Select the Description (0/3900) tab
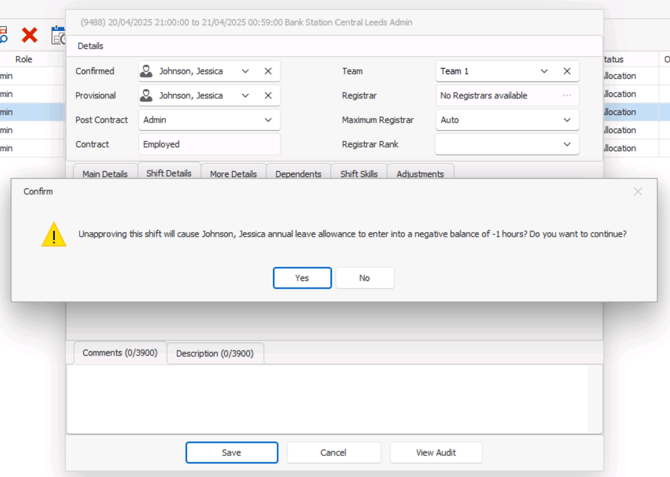The image size is (670, 477). pyautogui.click(x=214, y=353)
